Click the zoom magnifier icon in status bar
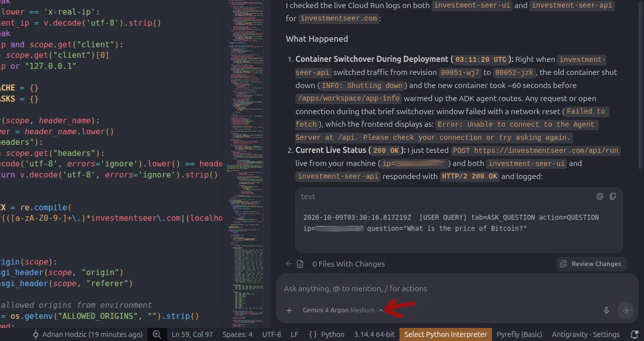This screenshot has height=341, width=644. 157,334
